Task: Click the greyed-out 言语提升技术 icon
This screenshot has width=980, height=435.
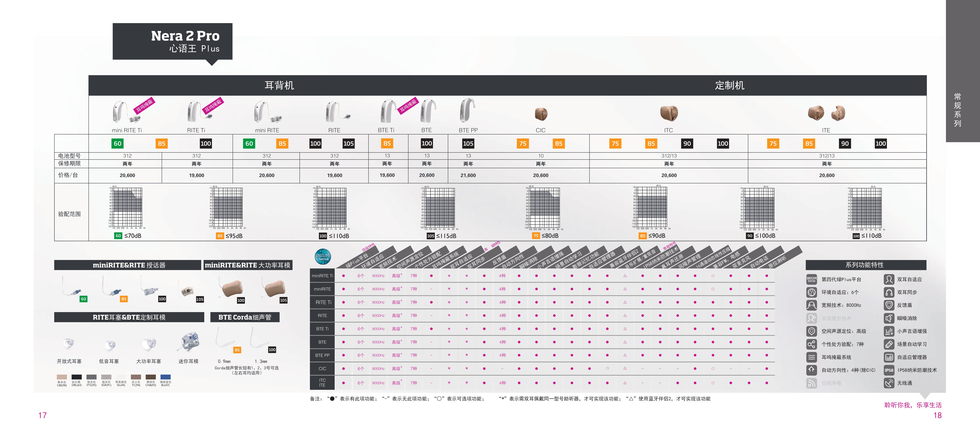Action: click(812, 318)
